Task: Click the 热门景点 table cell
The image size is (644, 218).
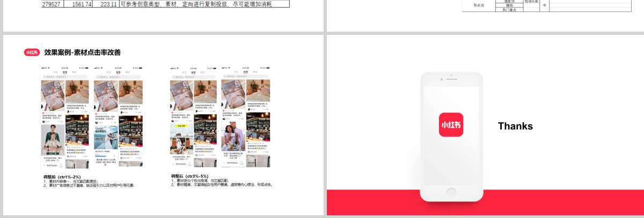Action: pos(509,10)
